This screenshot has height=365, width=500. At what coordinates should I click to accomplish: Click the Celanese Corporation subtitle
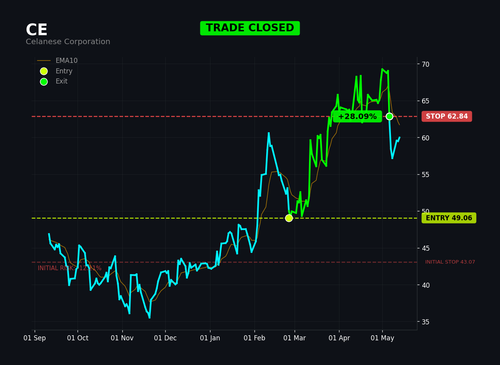[x=68, y=42]
